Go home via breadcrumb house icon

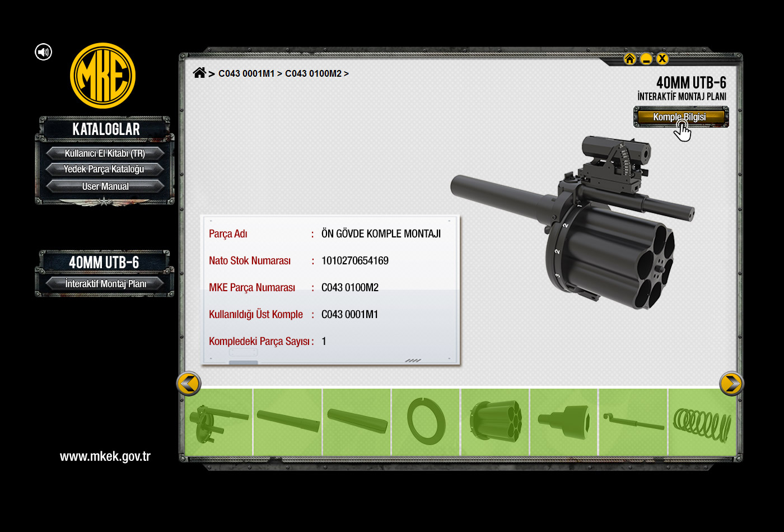point(199,73)
